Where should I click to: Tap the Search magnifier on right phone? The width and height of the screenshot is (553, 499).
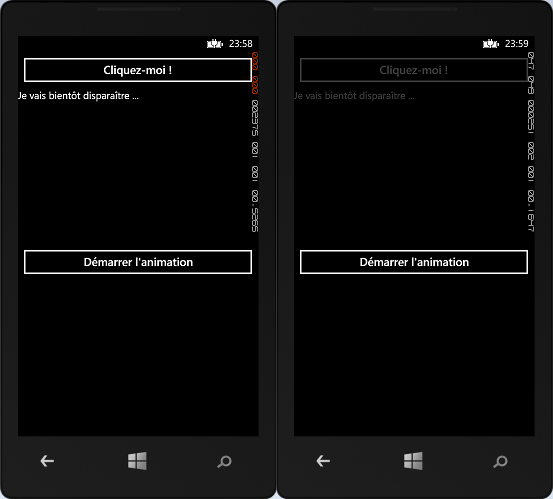tap(500, 462)
